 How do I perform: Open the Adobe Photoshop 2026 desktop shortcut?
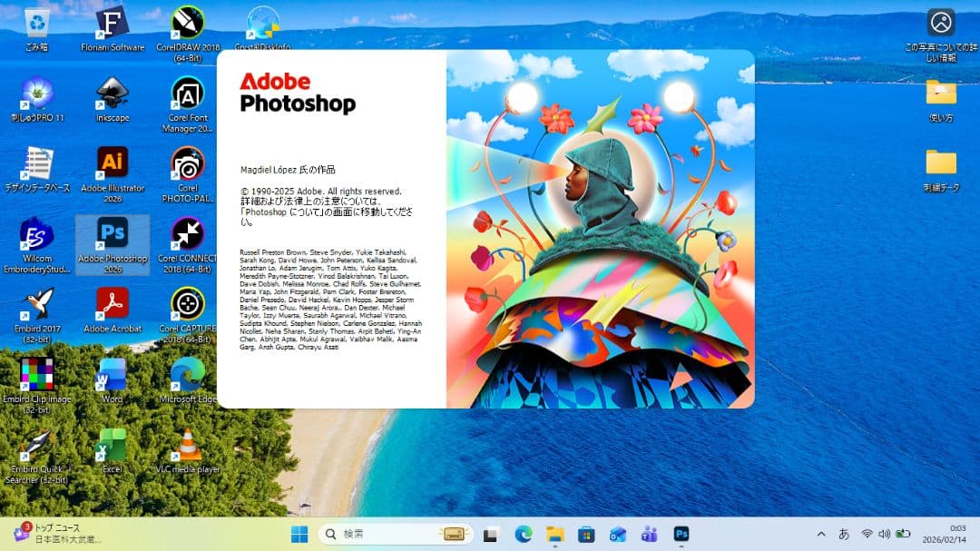(x=113, y=234)
